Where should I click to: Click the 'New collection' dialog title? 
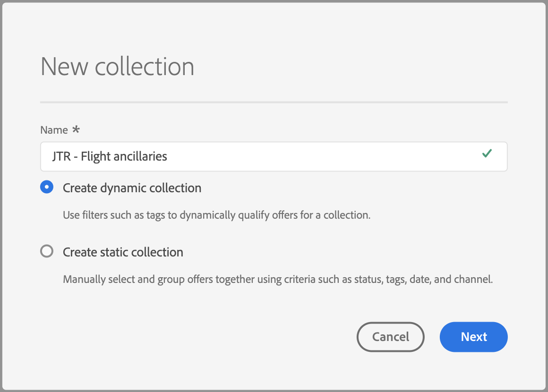[x=118, y=67]
